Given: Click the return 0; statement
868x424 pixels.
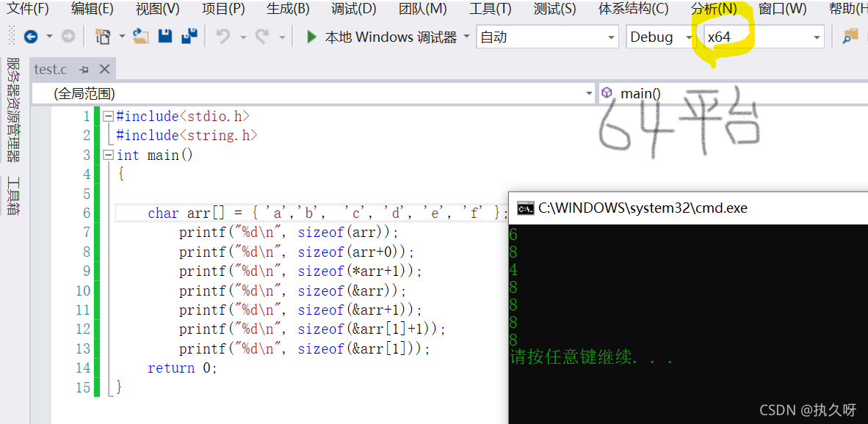Looking at the screenshot, I should (x=183, y=368).
